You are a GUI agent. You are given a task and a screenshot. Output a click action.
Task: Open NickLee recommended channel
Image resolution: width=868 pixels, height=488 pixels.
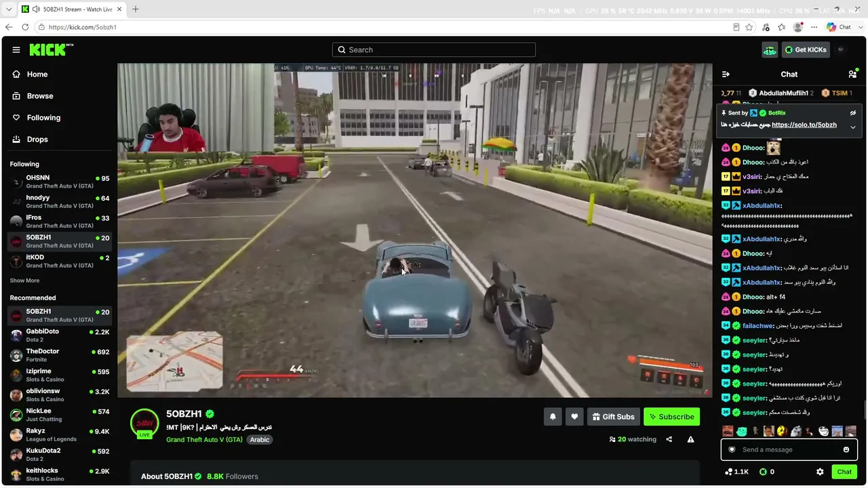coord(59,415)
